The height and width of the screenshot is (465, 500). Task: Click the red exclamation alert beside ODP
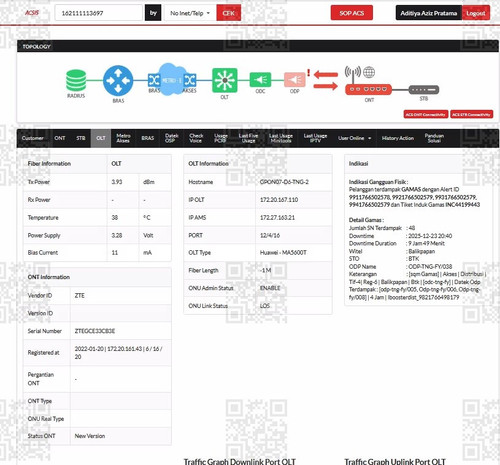click(x=309, y=73)
